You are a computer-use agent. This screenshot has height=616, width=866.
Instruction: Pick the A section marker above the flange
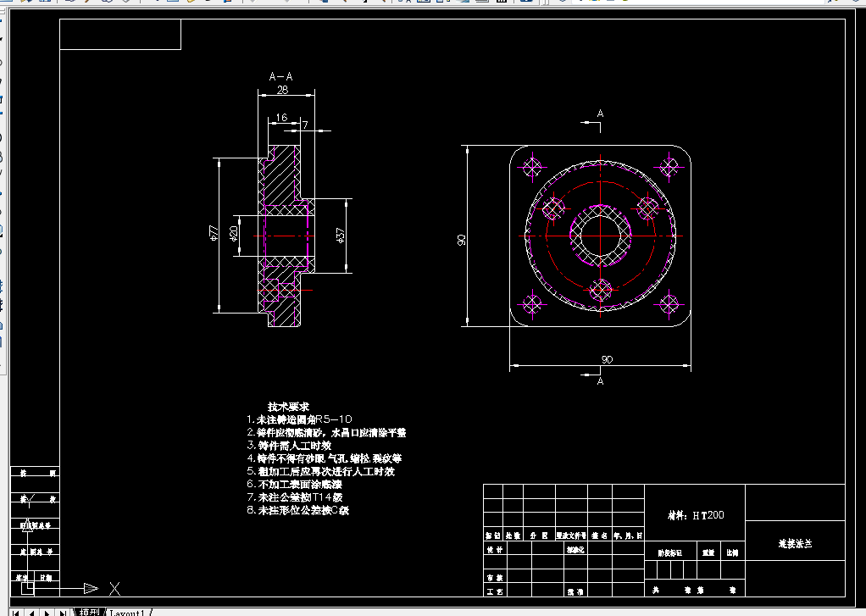coord(600,114)
